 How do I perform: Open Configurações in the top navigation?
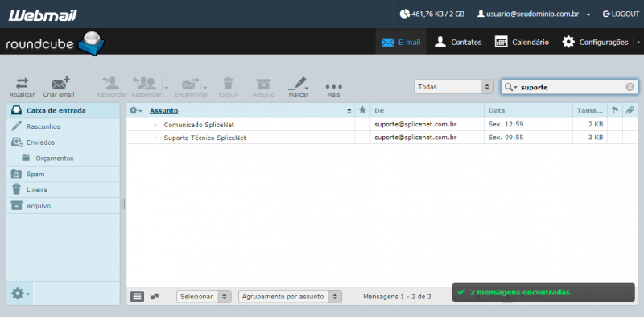pos(595,42)
